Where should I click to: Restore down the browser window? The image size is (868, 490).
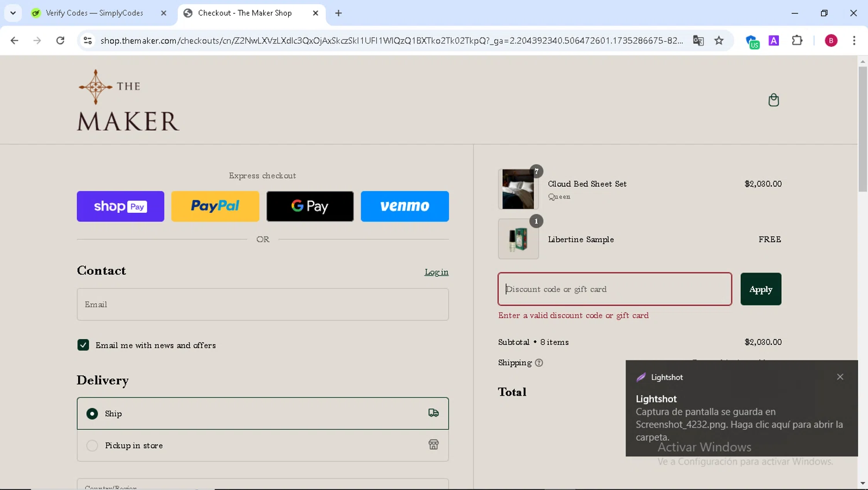(x=824, y=13)
